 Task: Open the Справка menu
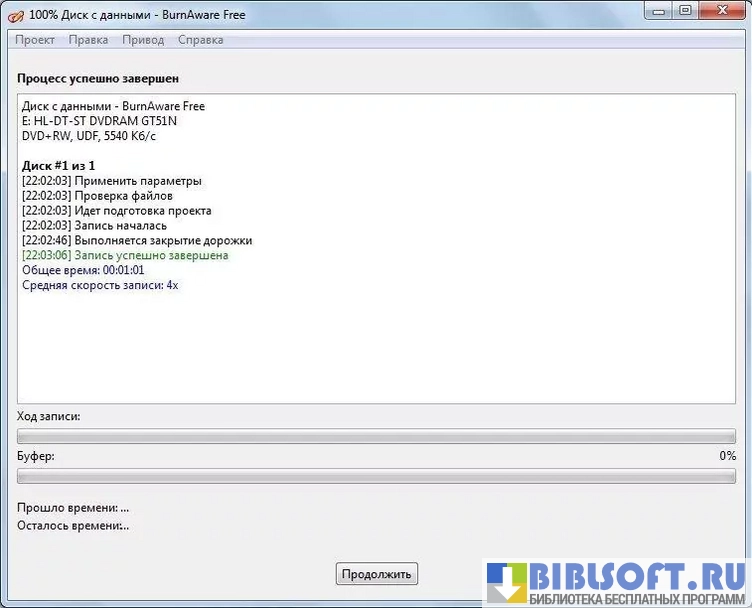coord(200,40)
